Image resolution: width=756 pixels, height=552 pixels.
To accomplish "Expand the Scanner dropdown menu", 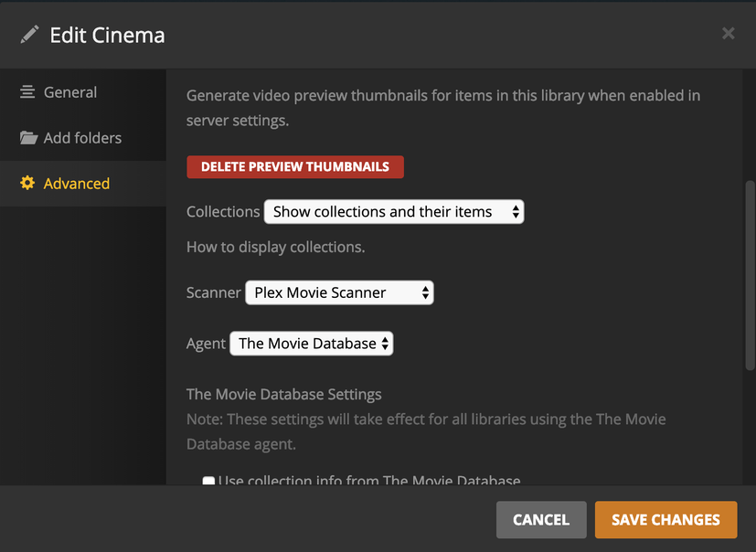I will 338,292.
